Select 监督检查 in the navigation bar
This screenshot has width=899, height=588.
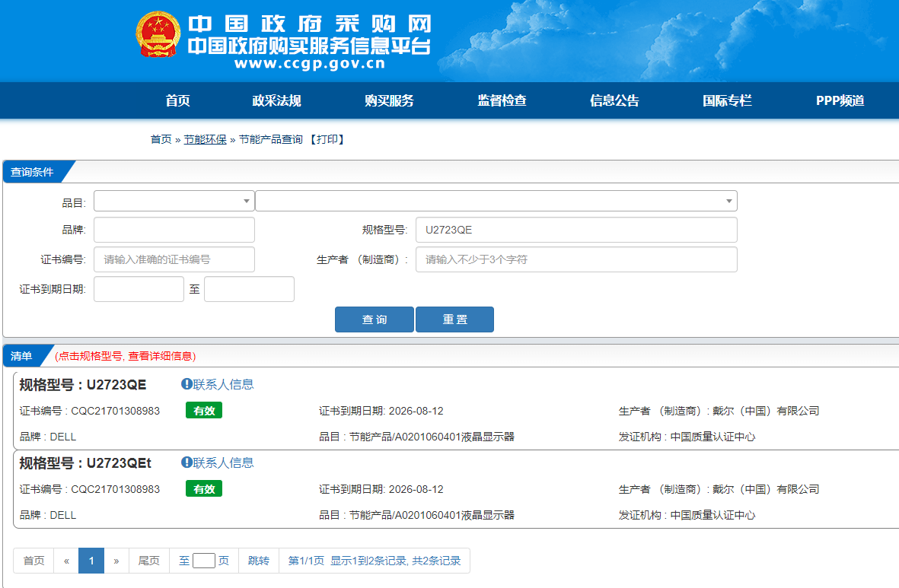pos(502,100)
